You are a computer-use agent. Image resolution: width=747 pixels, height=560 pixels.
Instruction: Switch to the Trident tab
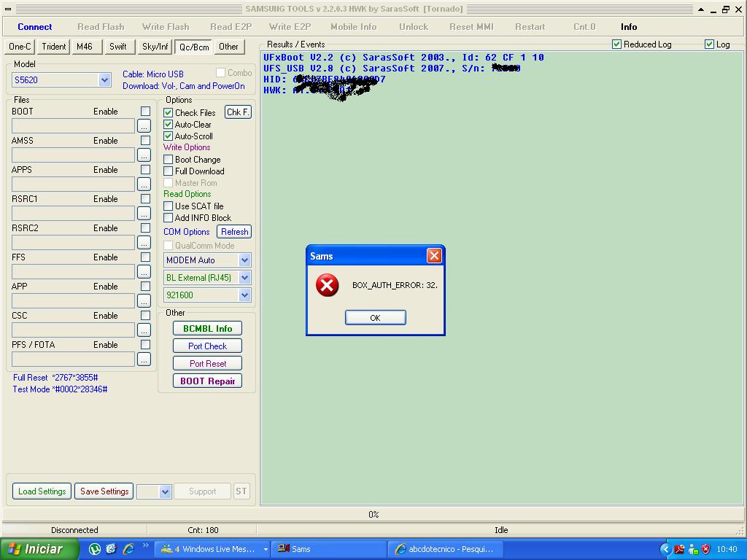54,47
